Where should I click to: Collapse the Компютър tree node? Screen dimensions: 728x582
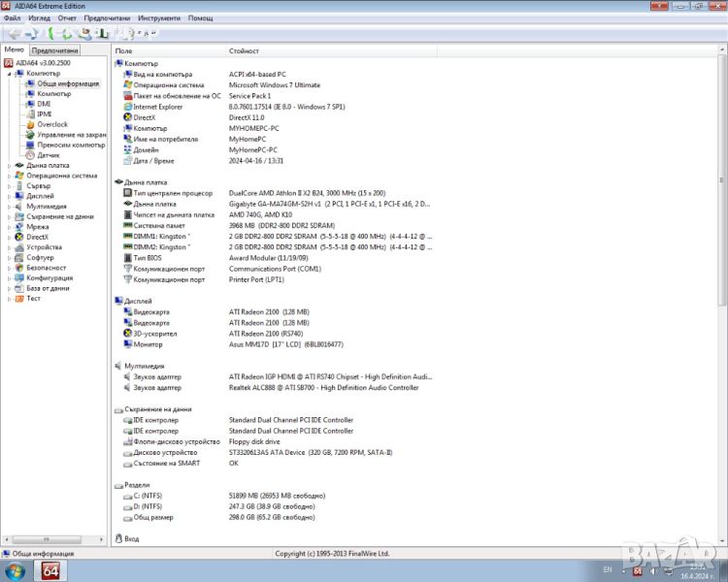tap(9, 74)
